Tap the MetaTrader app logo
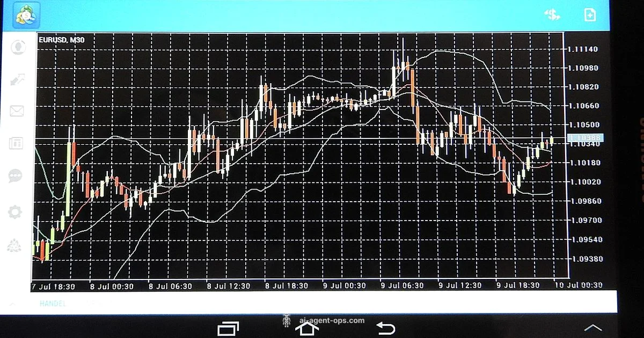 25,15
